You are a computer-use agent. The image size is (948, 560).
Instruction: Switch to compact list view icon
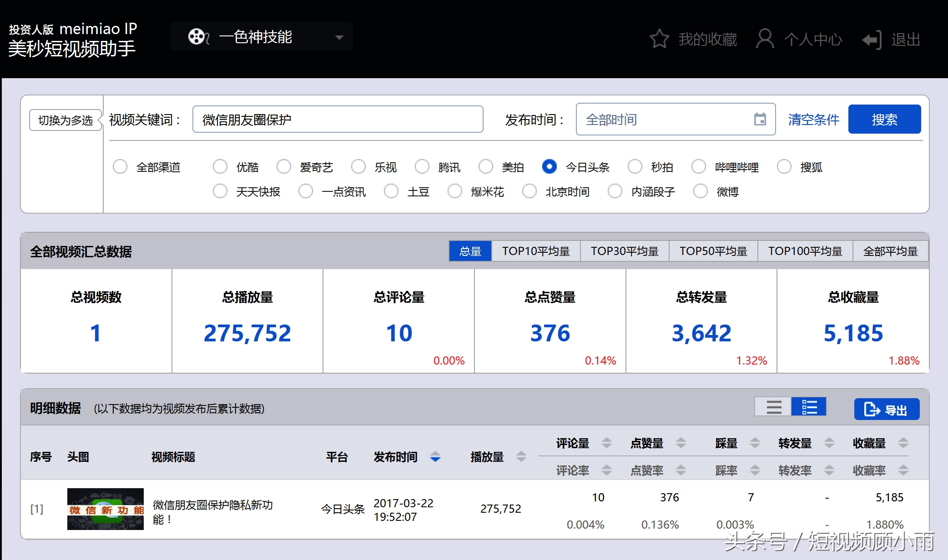(773, 407)
